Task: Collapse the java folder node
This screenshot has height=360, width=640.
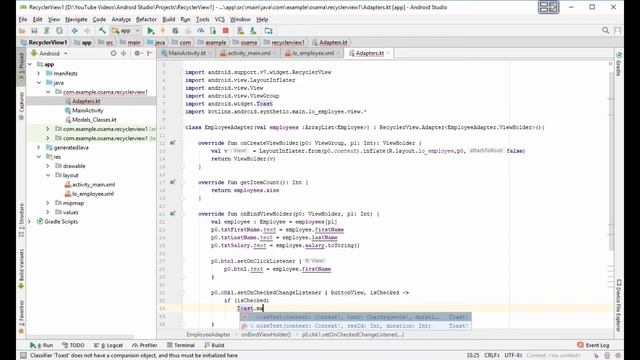Action: pos(39,83)
